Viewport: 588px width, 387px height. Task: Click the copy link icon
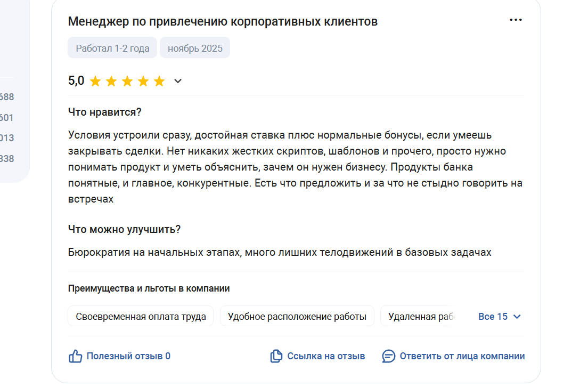[276, 356]
